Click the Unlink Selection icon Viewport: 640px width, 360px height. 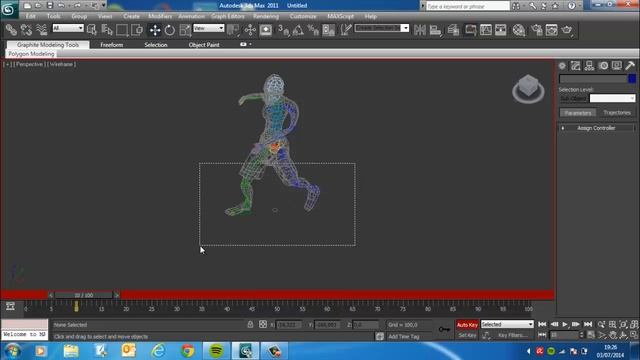tap(26, 30)
